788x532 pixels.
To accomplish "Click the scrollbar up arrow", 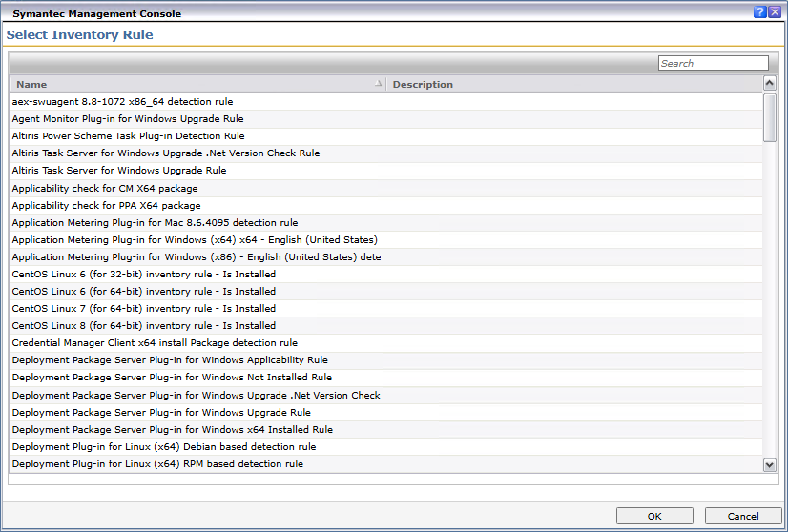I will tap(770, 83).
